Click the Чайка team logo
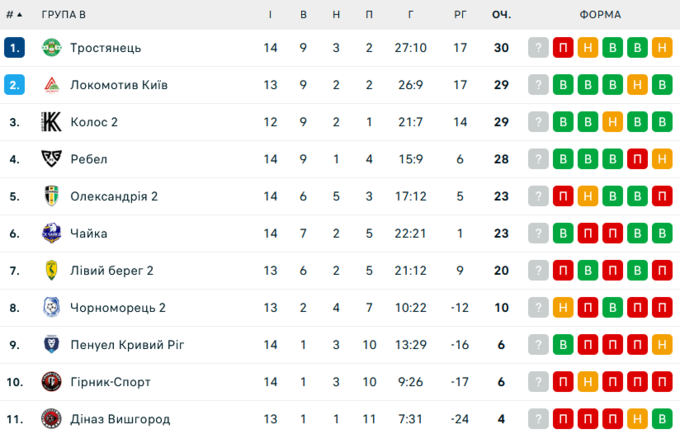Viewport: 680px width, 434px height. pyautogui.click(x=51, y=233)
